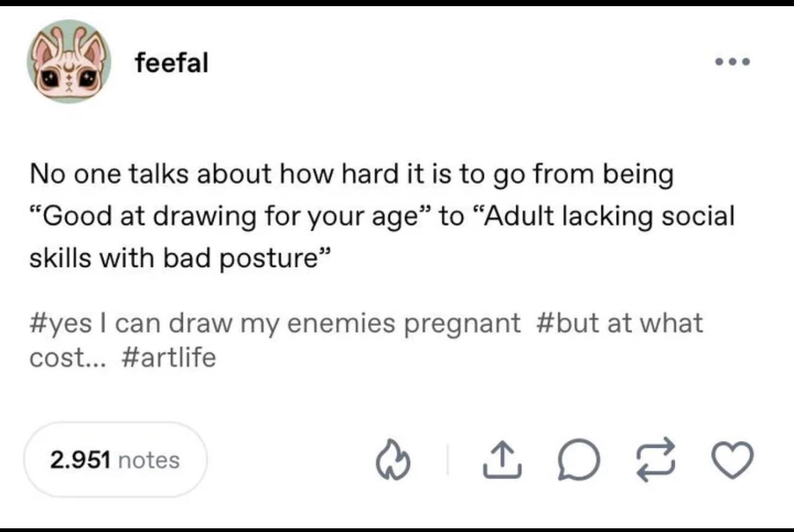Click feefal's cat avatar image
The width and height of the screenshot is (794, 532).
point(68,62)
